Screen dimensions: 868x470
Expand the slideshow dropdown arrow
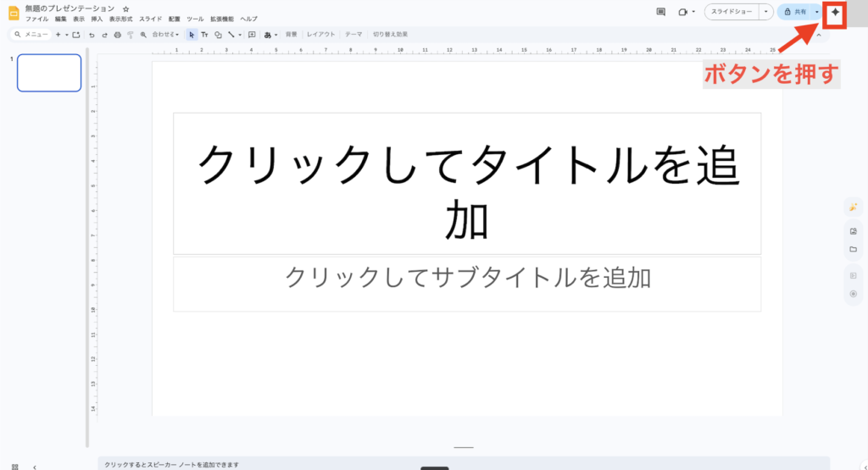765,12
